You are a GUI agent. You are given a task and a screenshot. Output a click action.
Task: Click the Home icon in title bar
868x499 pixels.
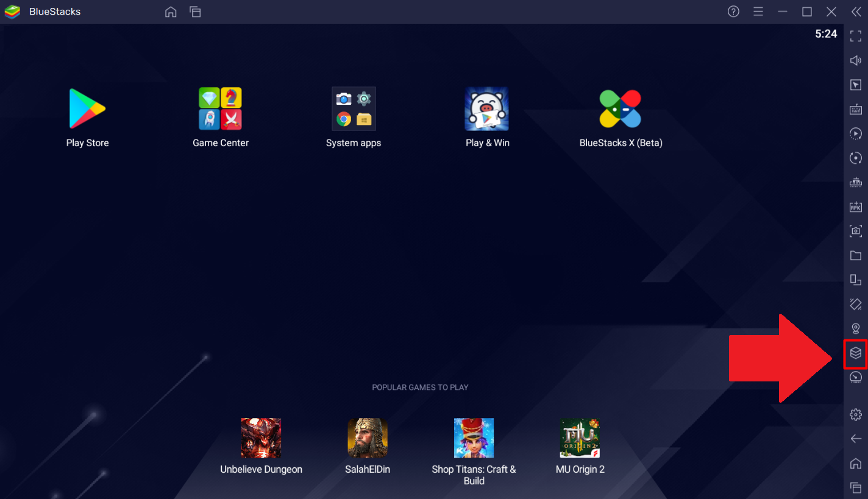tap(171, 12)
